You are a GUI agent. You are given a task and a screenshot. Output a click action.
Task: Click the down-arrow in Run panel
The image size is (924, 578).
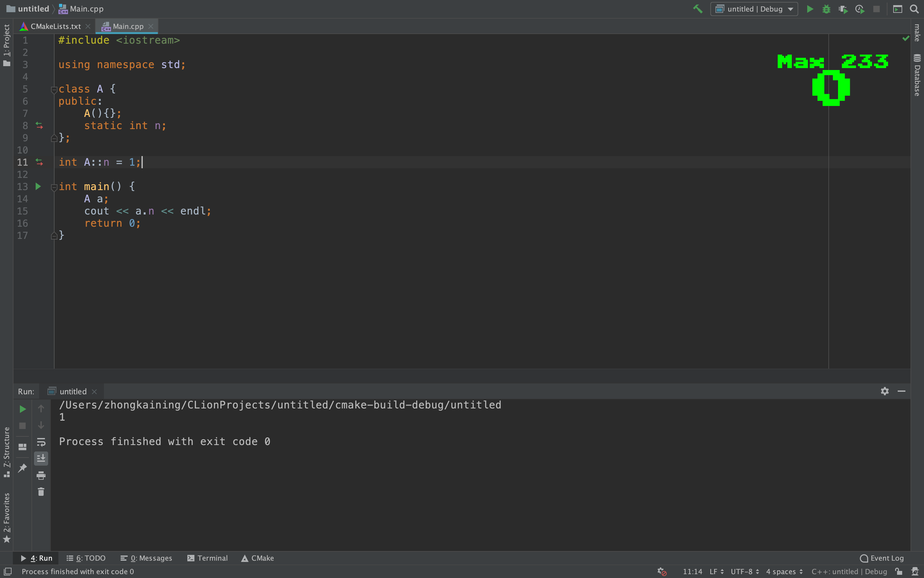tap(41, 425)
